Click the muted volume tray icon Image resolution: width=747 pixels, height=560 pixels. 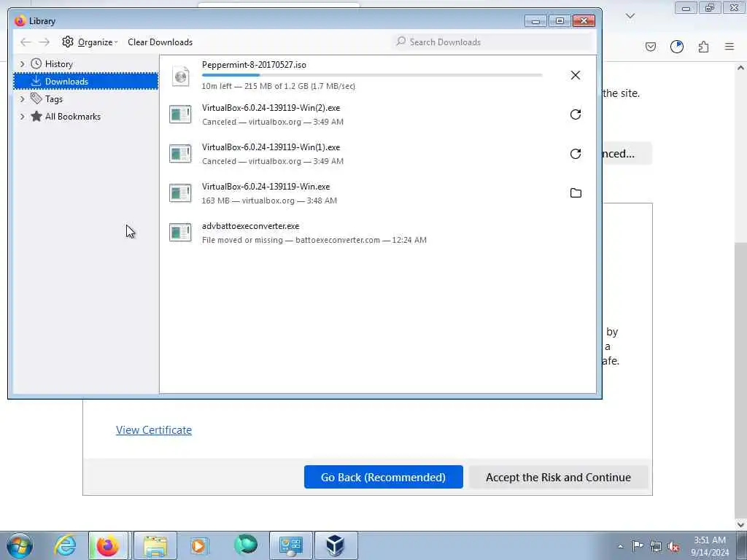pos(673,547)
